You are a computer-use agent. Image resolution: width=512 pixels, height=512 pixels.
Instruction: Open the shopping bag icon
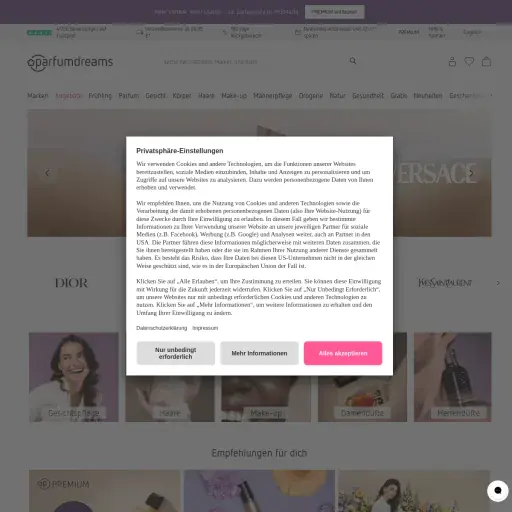(486, 61)
